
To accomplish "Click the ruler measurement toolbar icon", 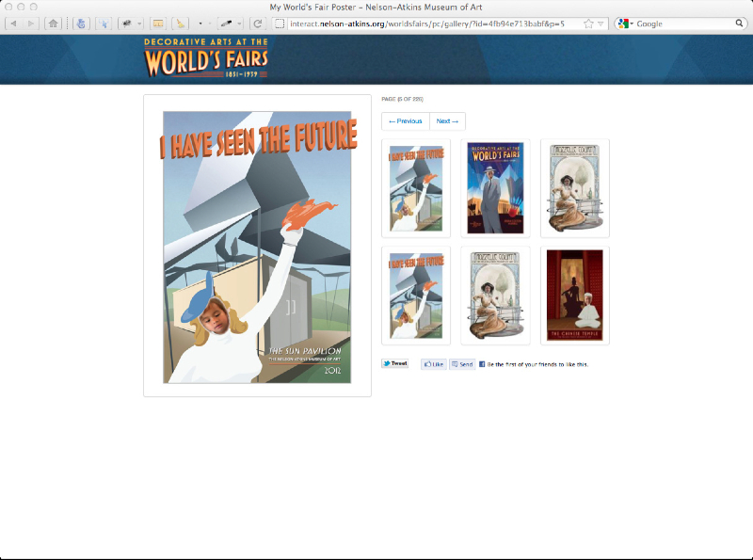I will (158, 24).
